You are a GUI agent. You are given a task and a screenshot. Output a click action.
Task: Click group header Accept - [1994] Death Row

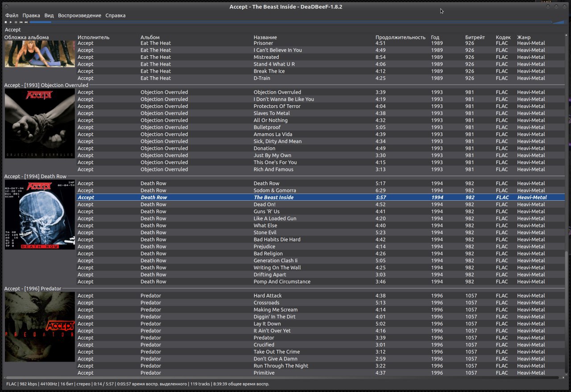coord(35,176)
